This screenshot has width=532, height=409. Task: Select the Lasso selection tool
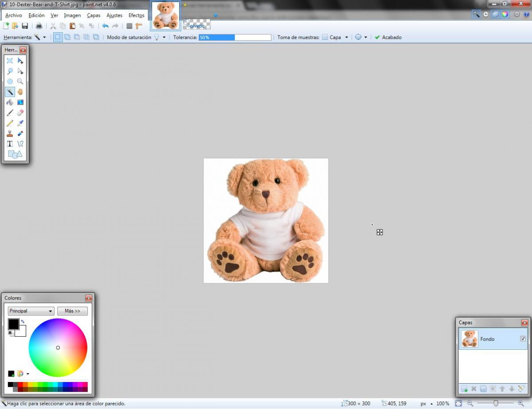[10, 71]
